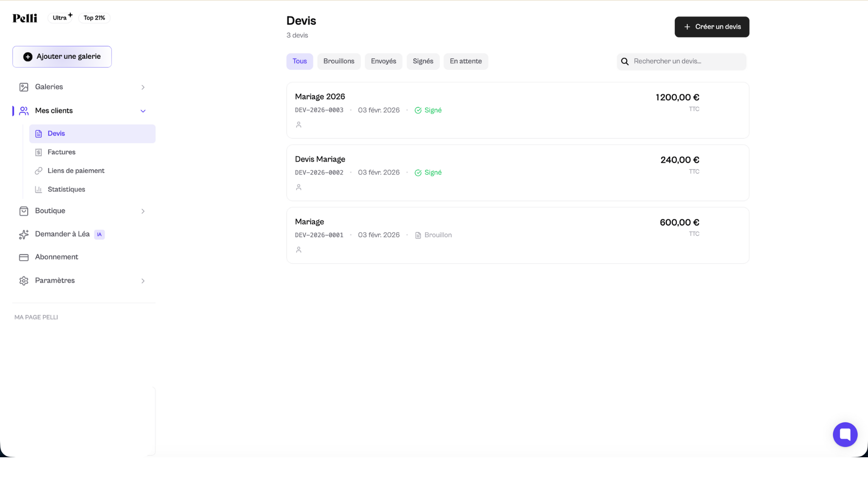Click the Factures invoice icon

38,152
